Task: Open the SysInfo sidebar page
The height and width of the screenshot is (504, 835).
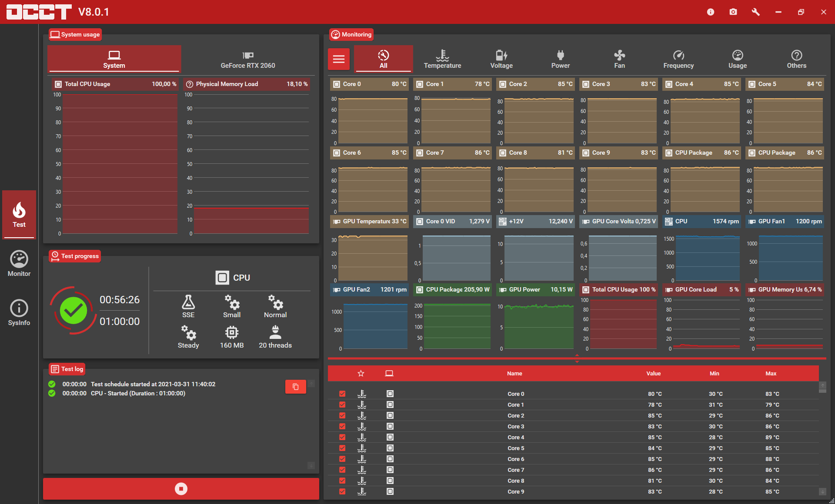Action: (19, 313)
